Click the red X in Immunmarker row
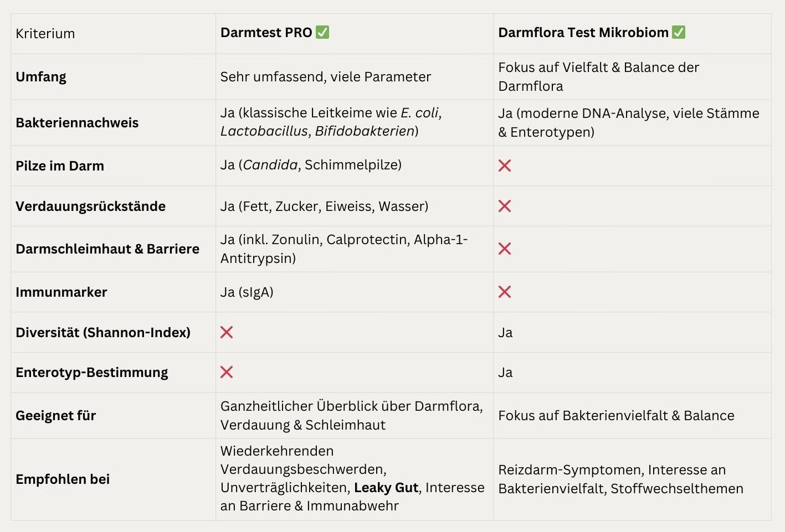 505,292
